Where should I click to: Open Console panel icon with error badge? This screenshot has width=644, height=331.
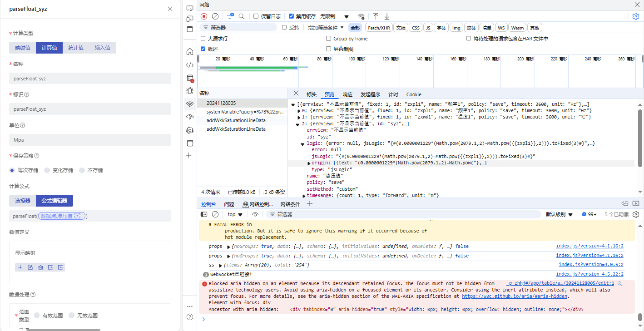click(x=190, y=78)
